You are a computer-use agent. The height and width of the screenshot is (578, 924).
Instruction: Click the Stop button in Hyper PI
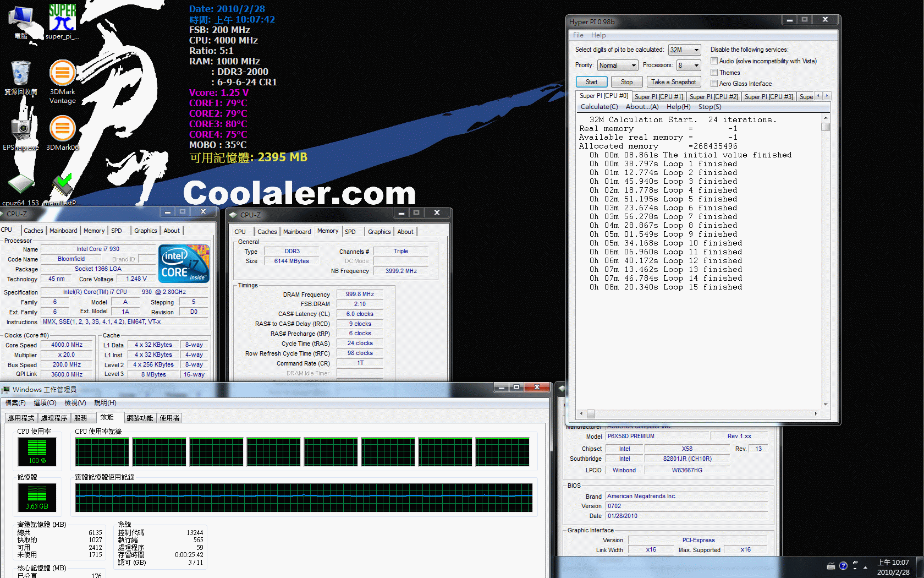point(626,82)
